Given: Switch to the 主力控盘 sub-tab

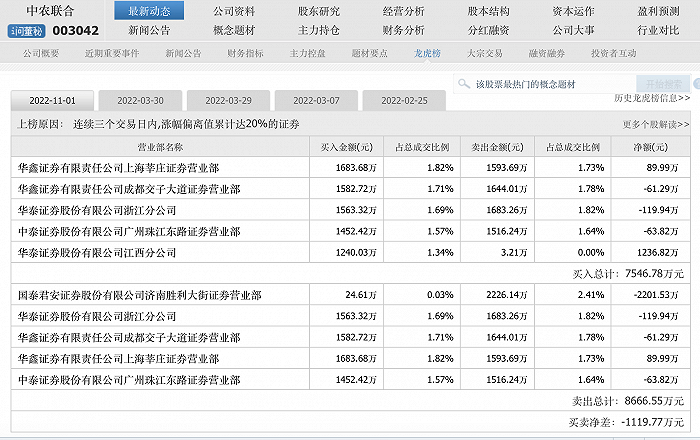Looking at the screenshot, I should [307, 54].
